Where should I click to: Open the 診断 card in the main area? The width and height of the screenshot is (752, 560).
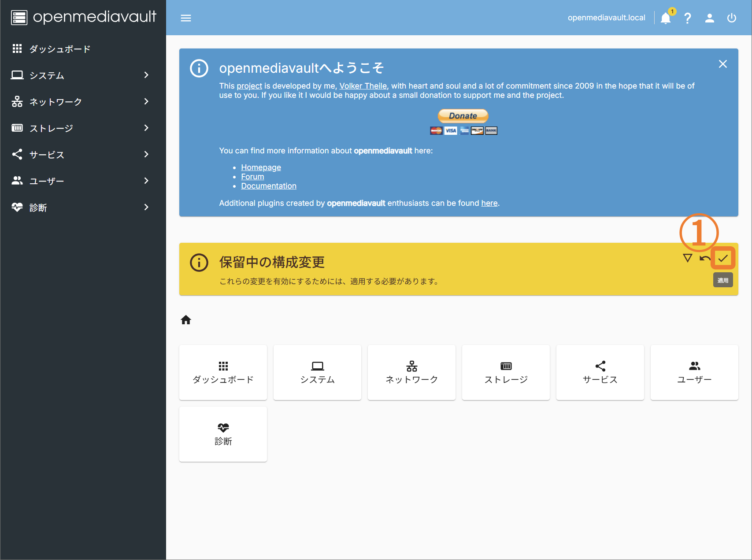[x=223, y=434]
